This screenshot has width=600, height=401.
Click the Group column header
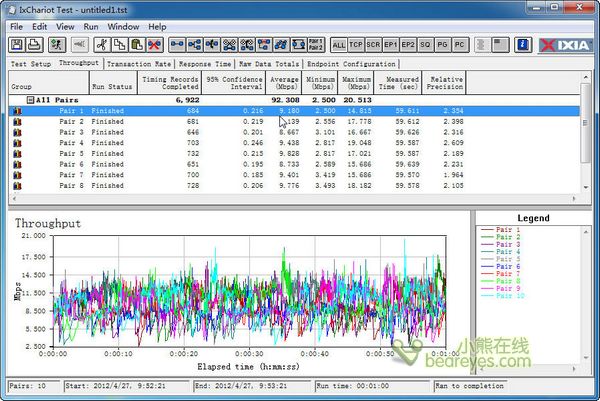49,82
